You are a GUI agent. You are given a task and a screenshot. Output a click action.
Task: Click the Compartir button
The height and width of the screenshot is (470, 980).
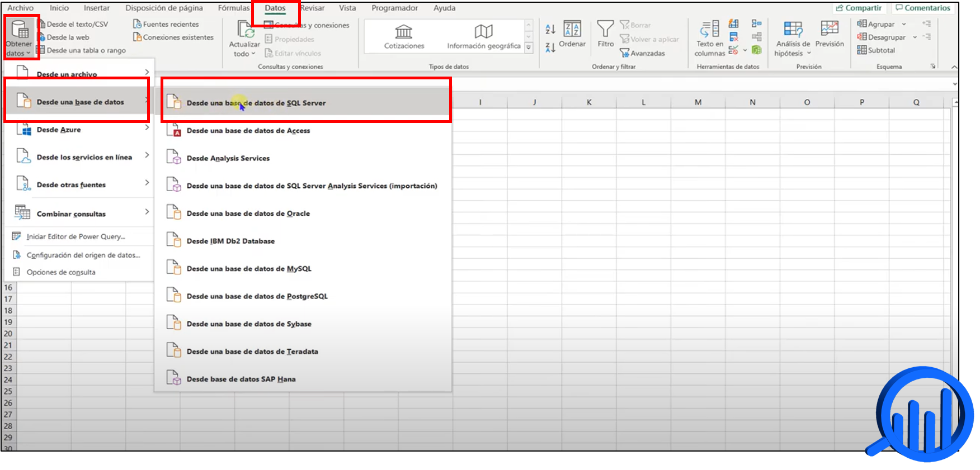[x=859, y=8]
